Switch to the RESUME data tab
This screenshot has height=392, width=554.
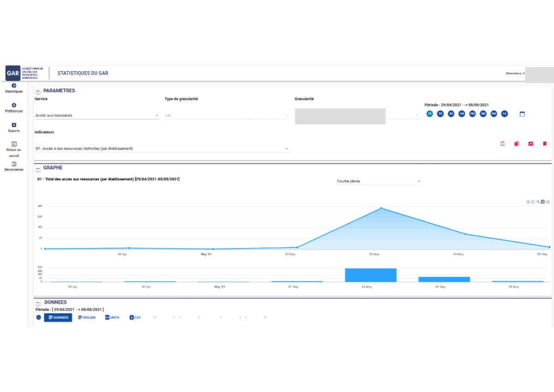click(x=87, y=318)
